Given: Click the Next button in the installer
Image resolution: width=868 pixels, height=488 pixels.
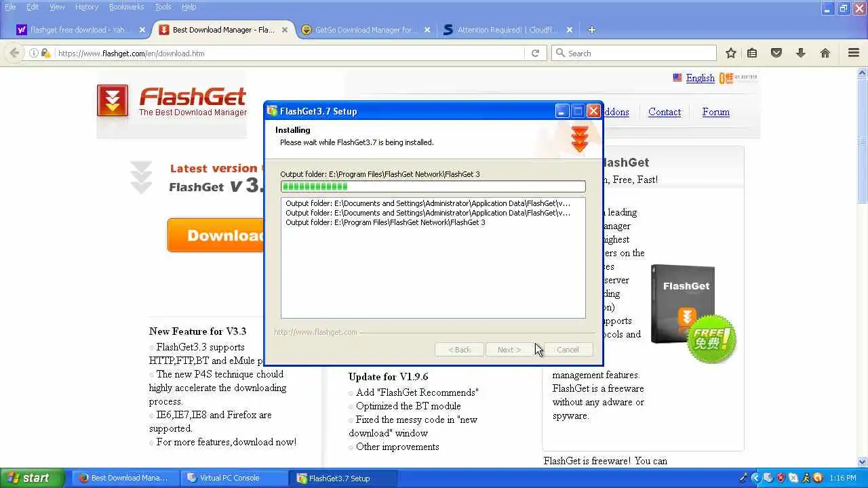Looking at the screenshot, I should pos(509,350).
